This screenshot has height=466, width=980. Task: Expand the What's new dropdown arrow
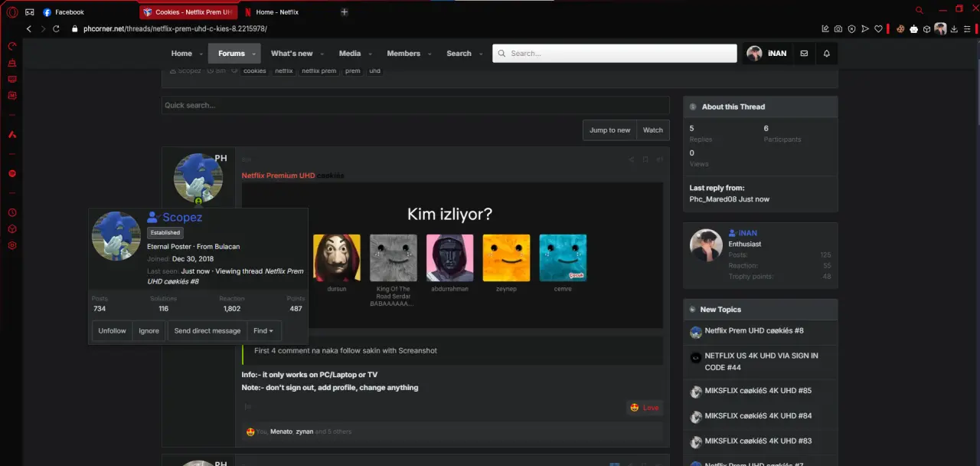322,54
